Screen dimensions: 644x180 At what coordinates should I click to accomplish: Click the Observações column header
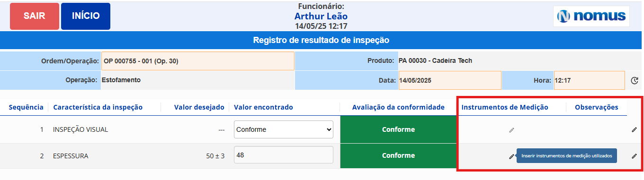[x=596, y=107]
